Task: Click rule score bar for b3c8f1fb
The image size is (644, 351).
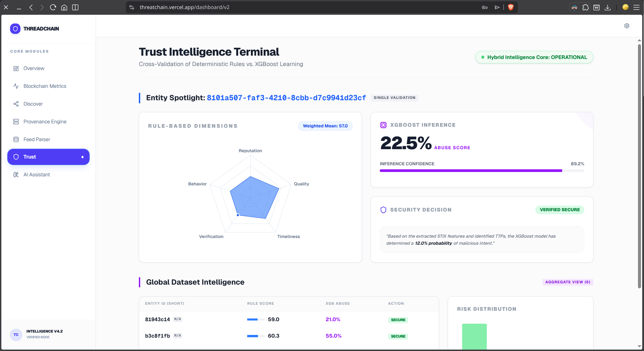Action: (x=256, y=336)
